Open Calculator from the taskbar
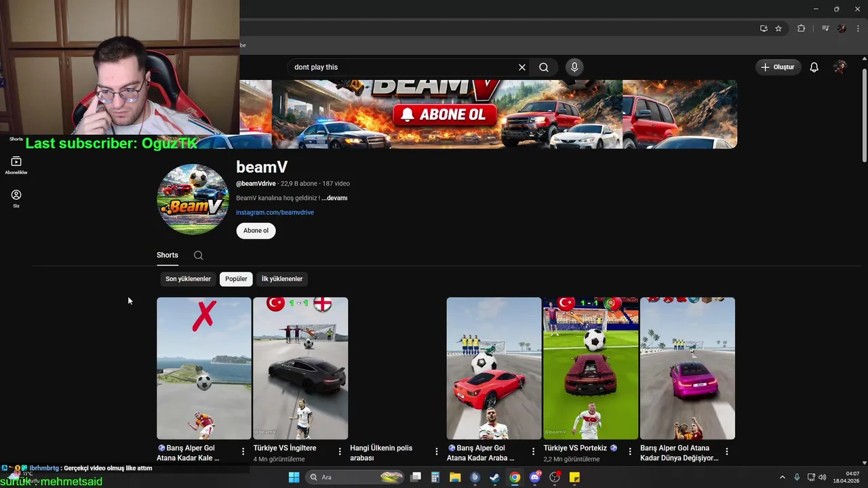868x488 pixels. tap(435, 477)
